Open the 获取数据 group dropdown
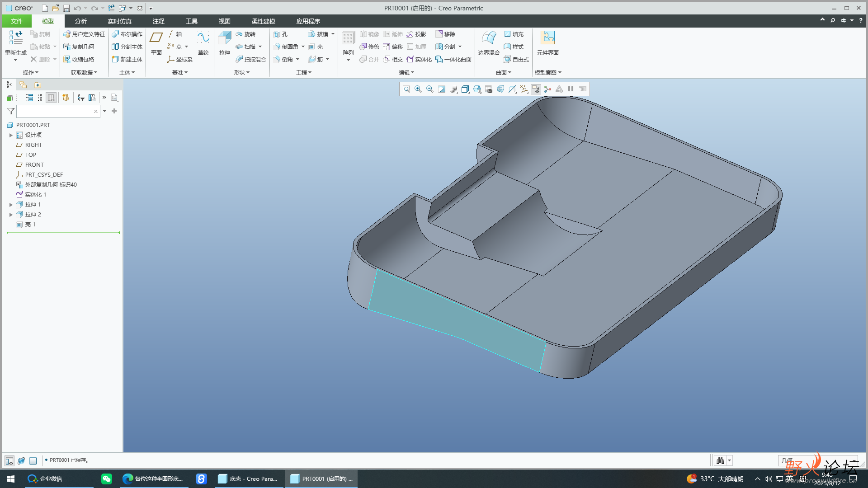The height and width of the screenshot is (488, 868). click(84, 72)
